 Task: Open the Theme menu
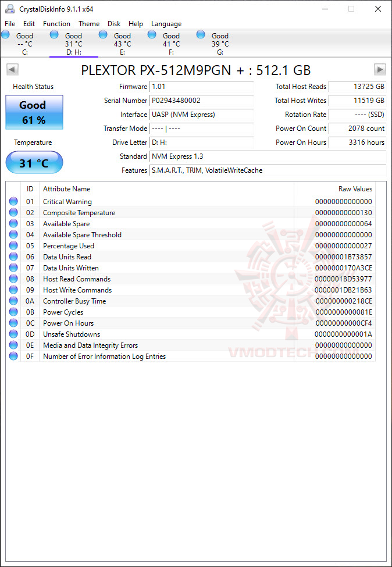pyautogui.click(x=89, y=24)
